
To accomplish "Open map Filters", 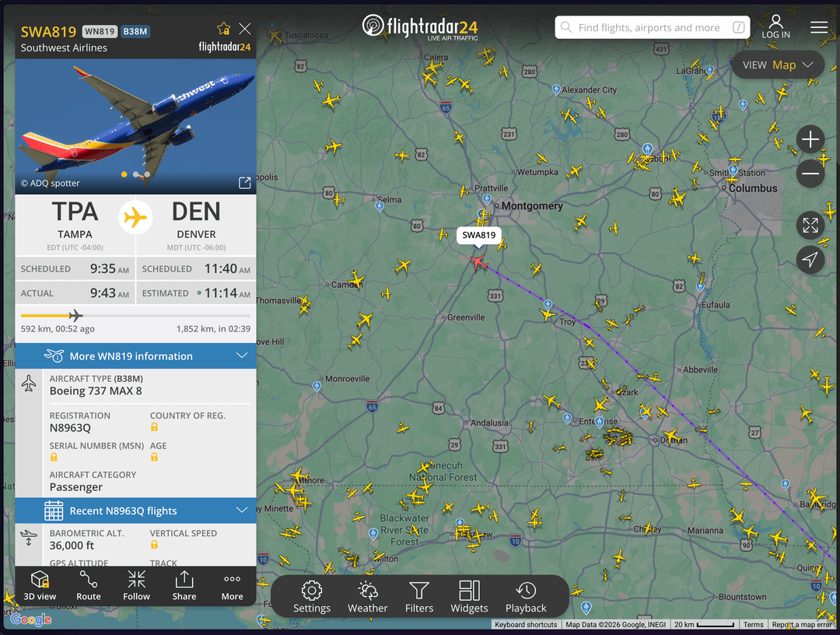I will point(419,597).
